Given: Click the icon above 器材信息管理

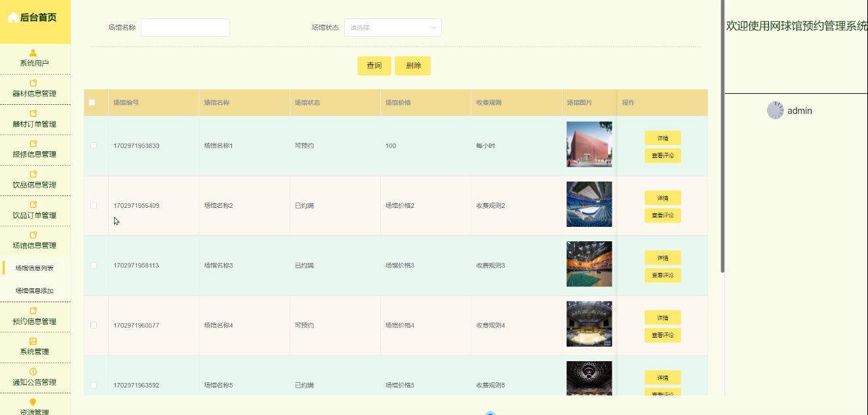Looking at the screenshot, I should click(x=33, y=83).
